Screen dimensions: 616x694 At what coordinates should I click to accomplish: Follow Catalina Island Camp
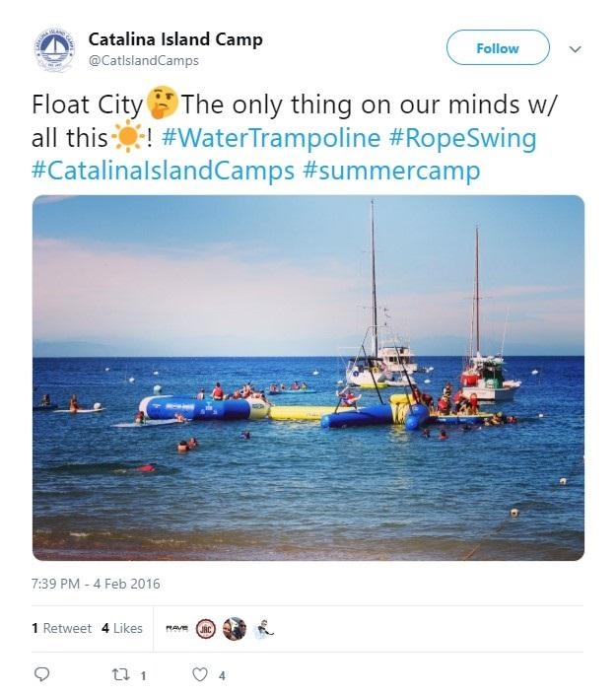coord(497,48)
